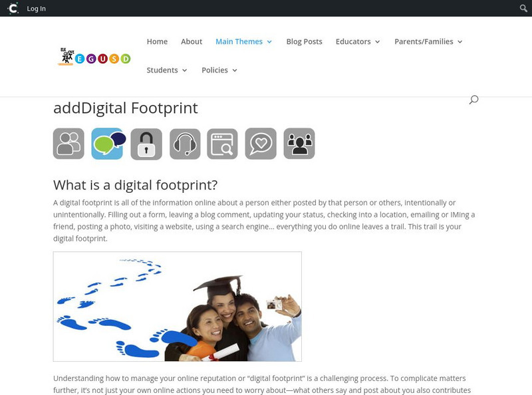
Task: Open the search icon in the top dark bar
Action: click(523, 8)
